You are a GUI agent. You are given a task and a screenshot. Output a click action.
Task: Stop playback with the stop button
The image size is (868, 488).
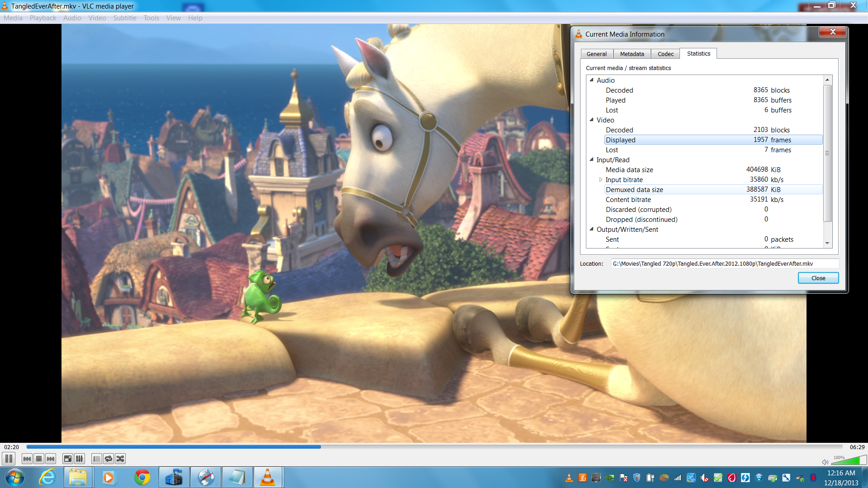click(39, 459)
